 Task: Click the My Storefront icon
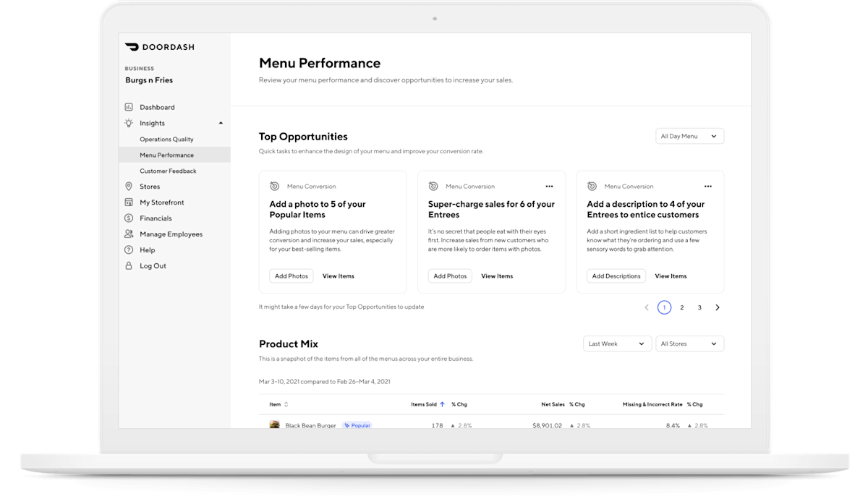(129, 202)
